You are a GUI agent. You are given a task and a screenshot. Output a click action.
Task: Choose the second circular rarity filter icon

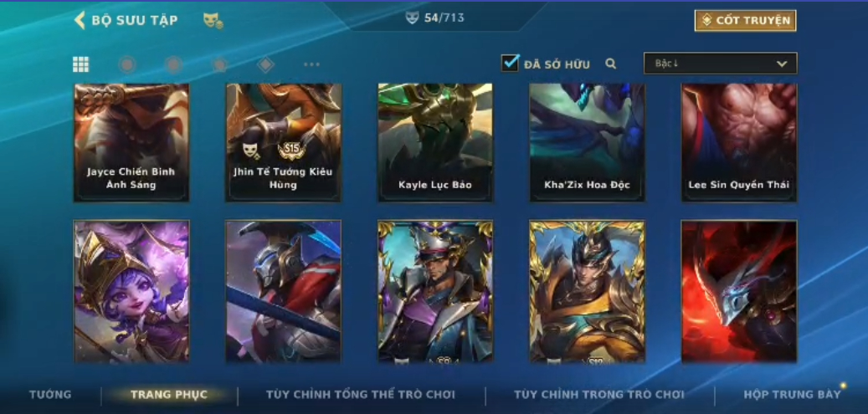(174, 64)
